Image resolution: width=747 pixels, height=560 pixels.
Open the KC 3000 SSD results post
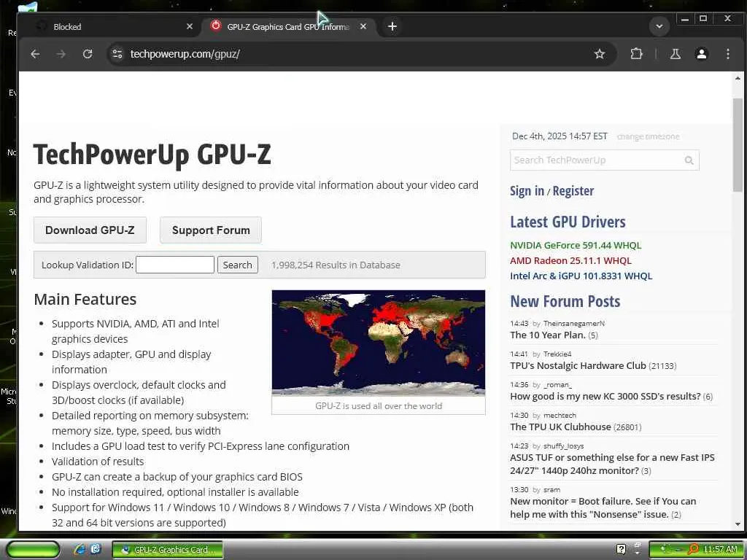pos(605,396)
